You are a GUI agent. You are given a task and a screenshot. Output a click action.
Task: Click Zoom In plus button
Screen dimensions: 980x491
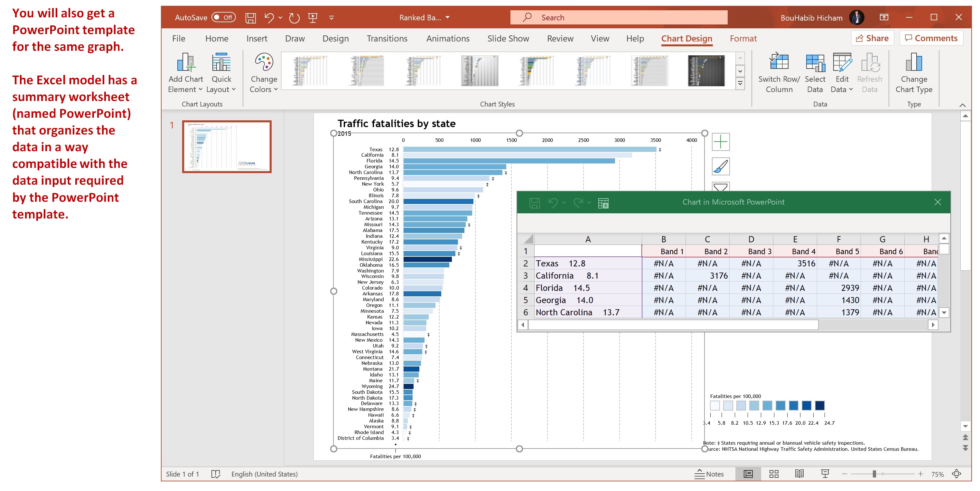[920, 474]
